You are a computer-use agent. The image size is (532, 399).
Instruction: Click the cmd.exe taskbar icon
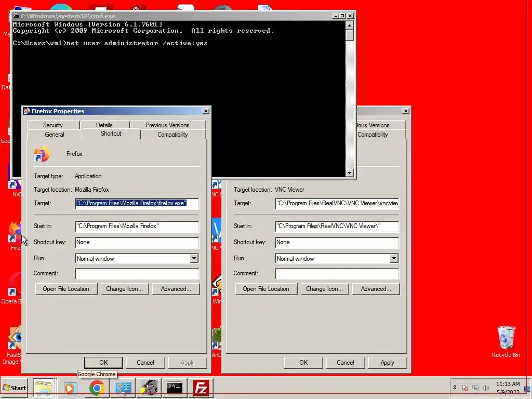[175, 388]
